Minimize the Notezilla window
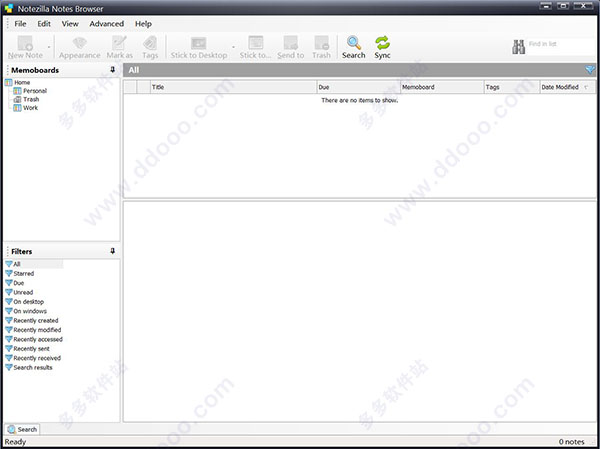This screenshot has width=600, height=449. [x=546, y=5]
